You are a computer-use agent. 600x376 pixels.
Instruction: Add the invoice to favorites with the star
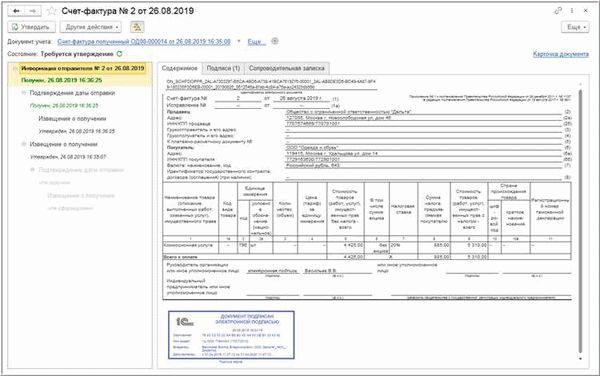coord(52,11)
